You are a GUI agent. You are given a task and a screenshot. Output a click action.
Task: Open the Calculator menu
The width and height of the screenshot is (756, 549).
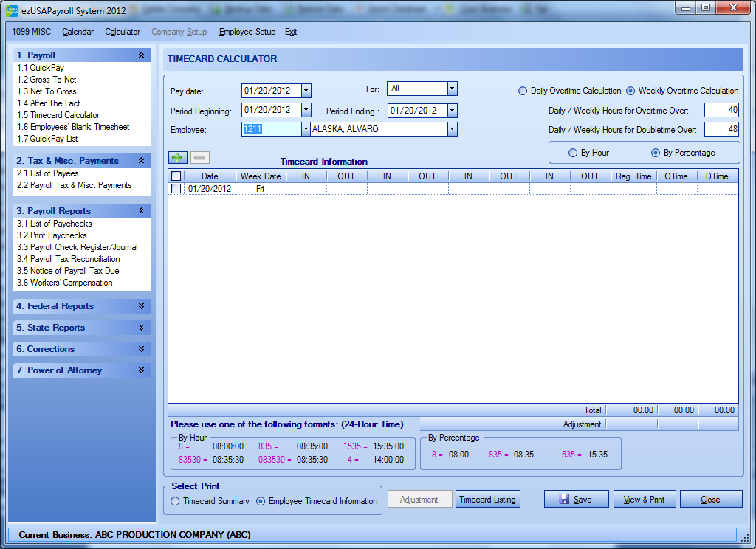pos(123,32)
